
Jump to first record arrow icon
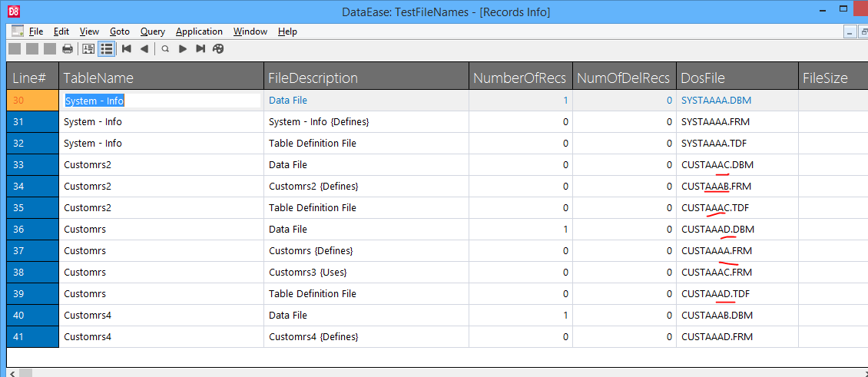click(126, 49)
